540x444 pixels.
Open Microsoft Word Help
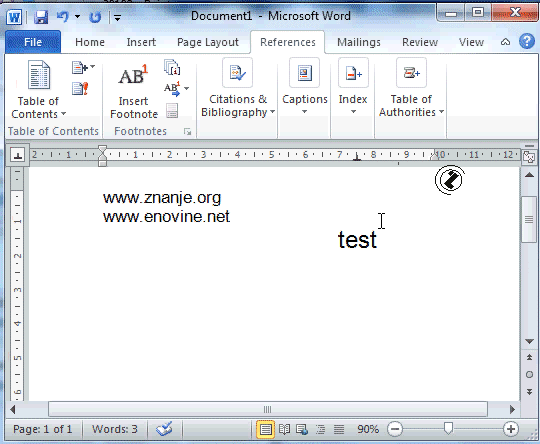[527, 42]
